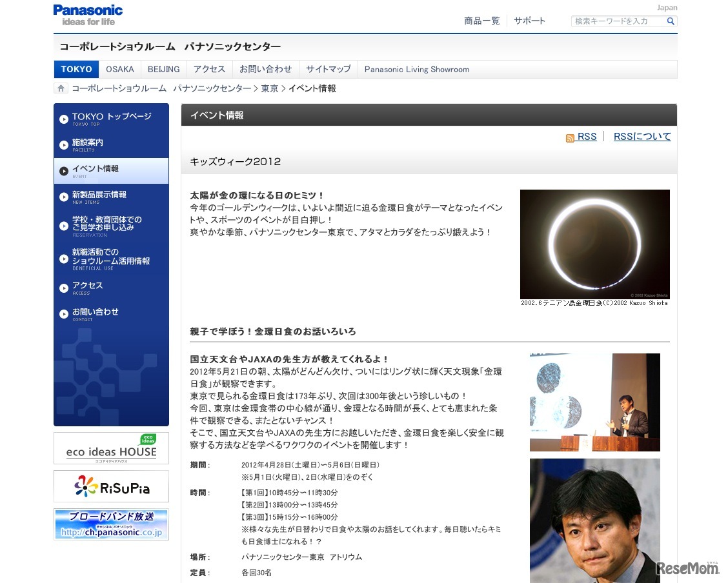Click the search magnifier icon
Viewport: 728px width, 583px height.
tap(671, 21)
